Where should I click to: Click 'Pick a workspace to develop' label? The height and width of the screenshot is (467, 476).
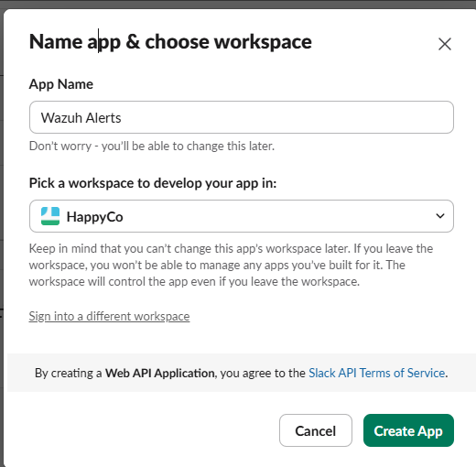(153, 183)
